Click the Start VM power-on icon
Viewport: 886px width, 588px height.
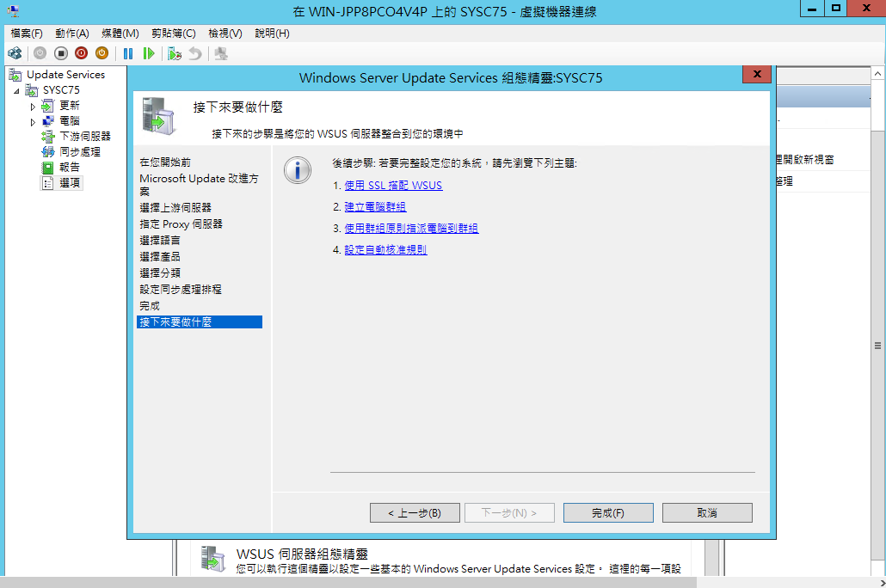pyautogui.click(x=40, y=53)
